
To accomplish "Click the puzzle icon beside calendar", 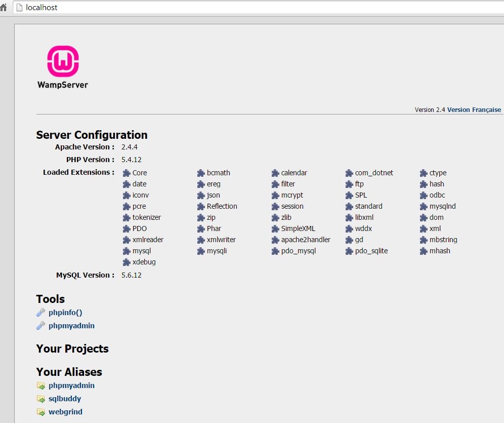I will [275, 173].
